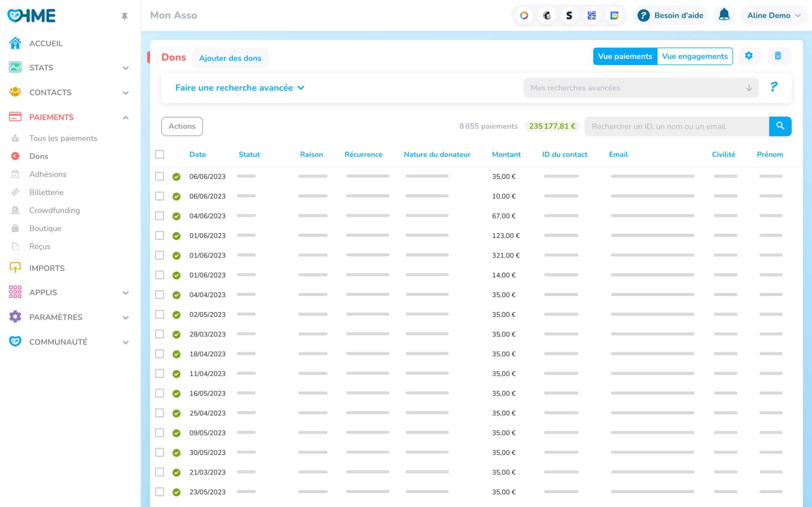Switch to Vue engagements tab
Screen dimensions: 812x507
[x=694, y=56]
